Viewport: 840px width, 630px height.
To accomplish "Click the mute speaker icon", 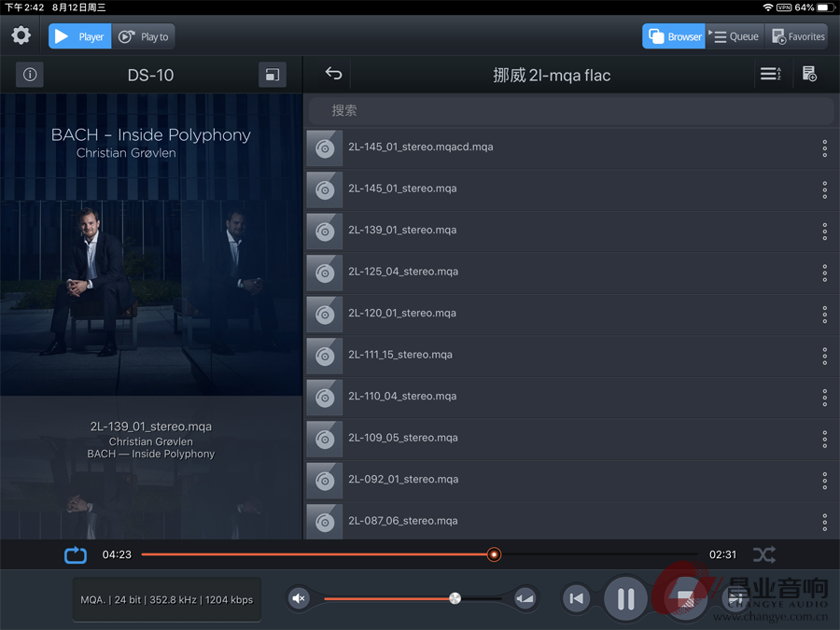I will pyautogui.click(x=299, y=598).
